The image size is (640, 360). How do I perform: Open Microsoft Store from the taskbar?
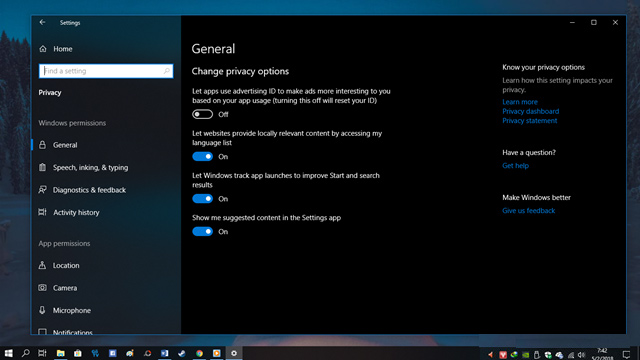[78, 353]
